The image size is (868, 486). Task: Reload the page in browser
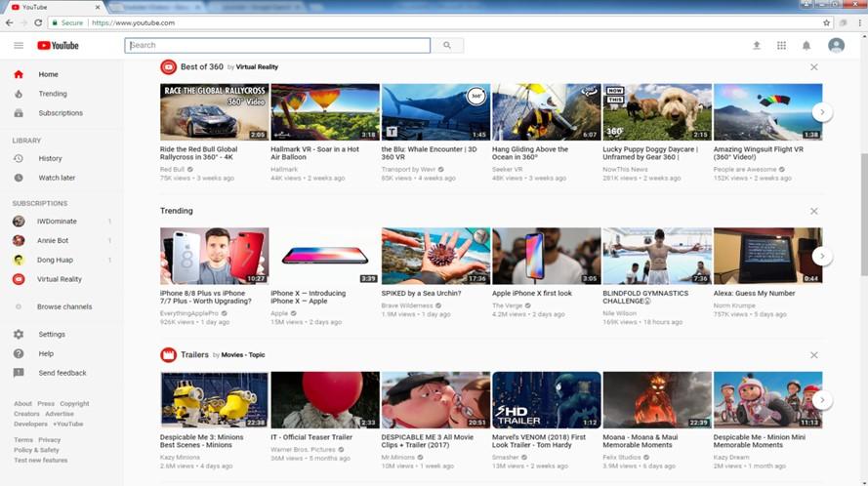[x=38, y=22]
